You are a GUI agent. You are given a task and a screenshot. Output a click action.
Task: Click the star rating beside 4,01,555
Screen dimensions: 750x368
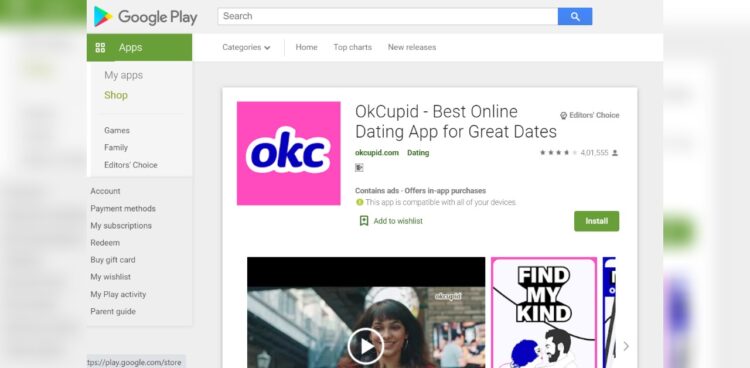tap(559, 153)
